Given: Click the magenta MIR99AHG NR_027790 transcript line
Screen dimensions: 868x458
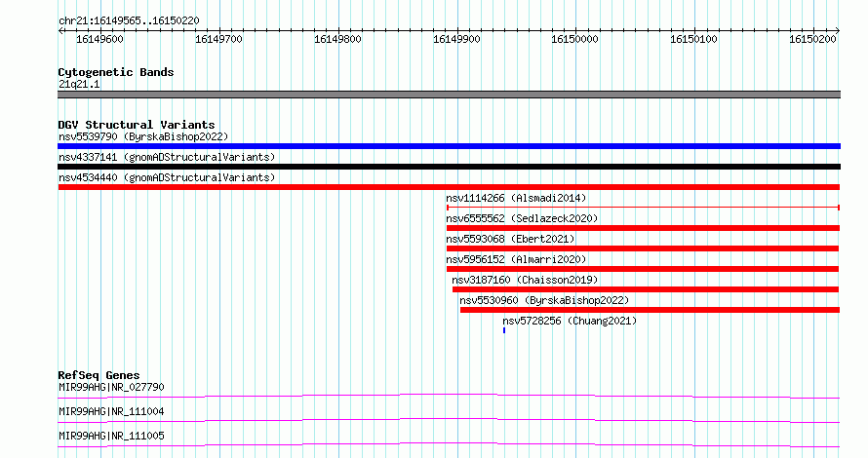Looking at the screenshot, I should [449, 396].
